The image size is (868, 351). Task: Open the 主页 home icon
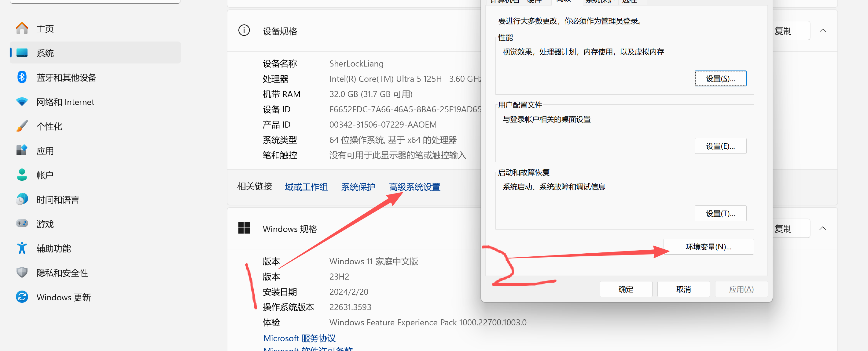point(22,29)
